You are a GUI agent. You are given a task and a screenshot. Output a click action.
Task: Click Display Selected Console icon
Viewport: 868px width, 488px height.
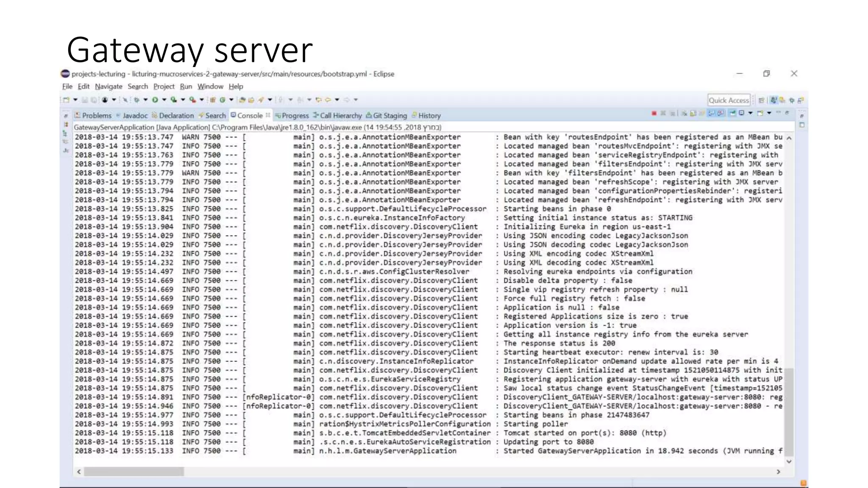click(741, 113)
